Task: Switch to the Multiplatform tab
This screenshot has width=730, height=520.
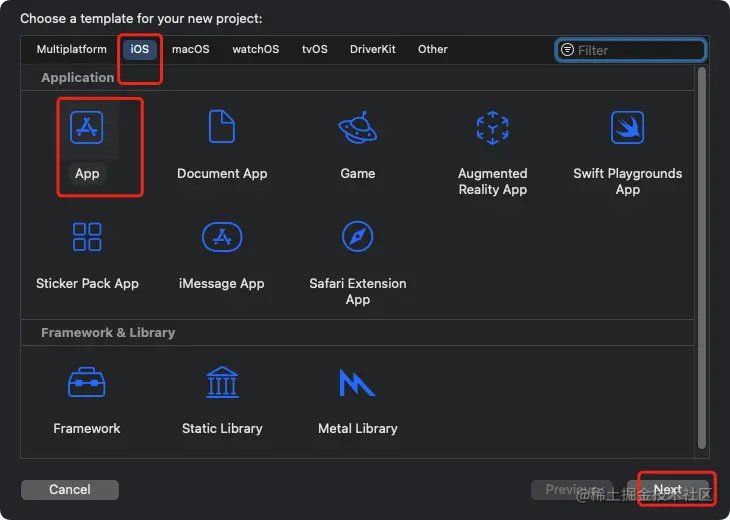Action: click(x=72, y=49)
